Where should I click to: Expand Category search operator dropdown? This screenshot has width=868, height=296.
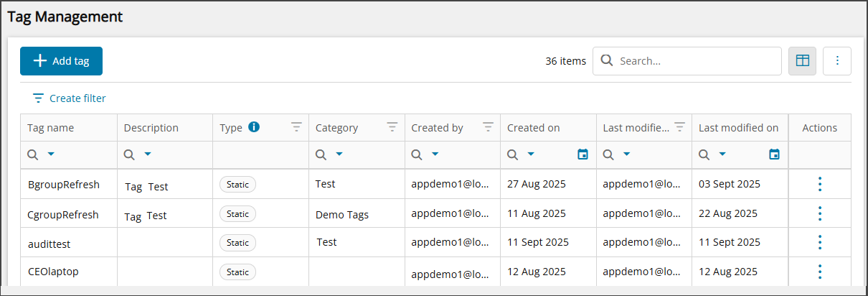click(x=339, y=154)
